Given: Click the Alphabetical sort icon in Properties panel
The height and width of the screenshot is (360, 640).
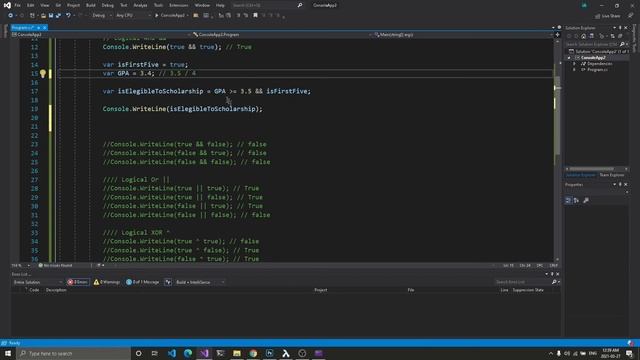Looking at the screenshot, I should click(x=576, y=200).
